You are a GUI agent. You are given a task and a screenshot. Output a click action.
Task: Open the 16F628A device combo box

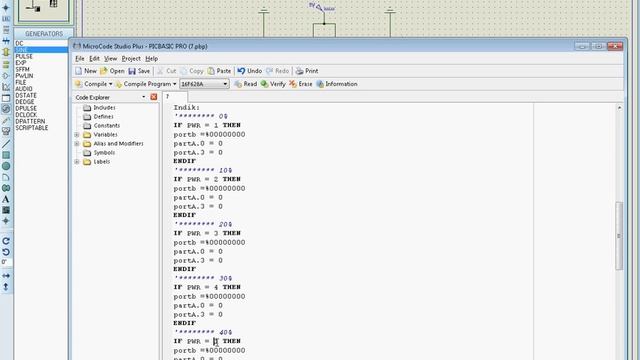tap(204, 84)
